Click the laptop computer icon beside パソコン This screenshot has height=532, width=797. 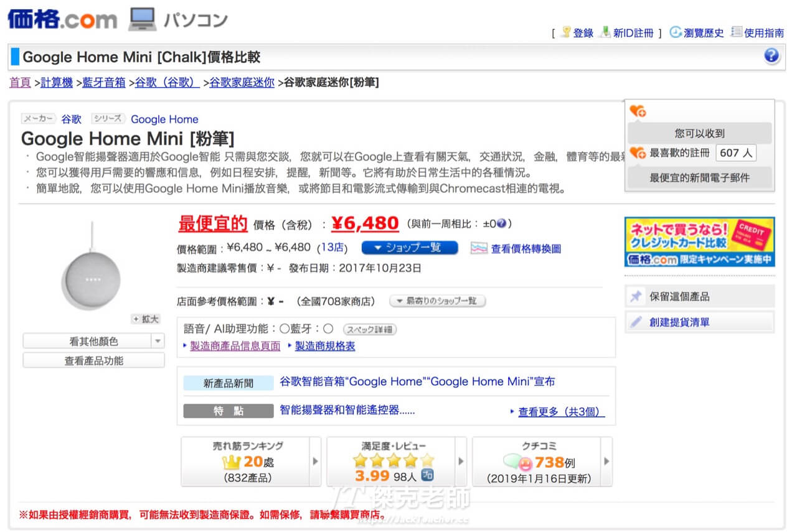point(142,19)
